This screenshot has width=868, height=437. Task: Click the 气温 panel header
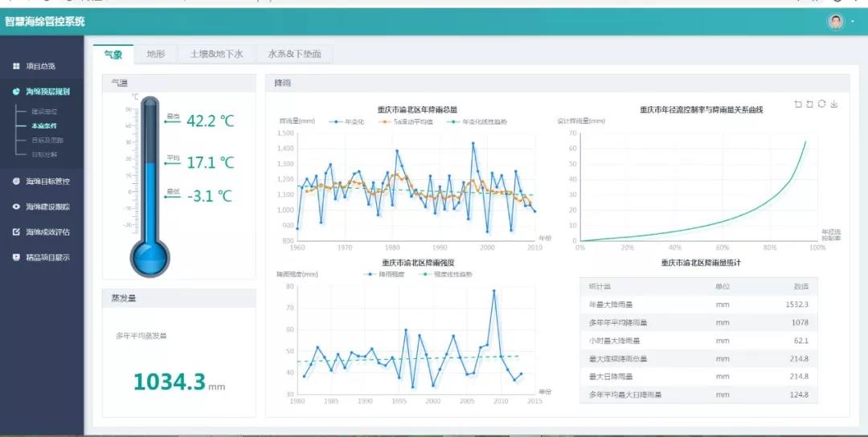click(x=178, y=83)
